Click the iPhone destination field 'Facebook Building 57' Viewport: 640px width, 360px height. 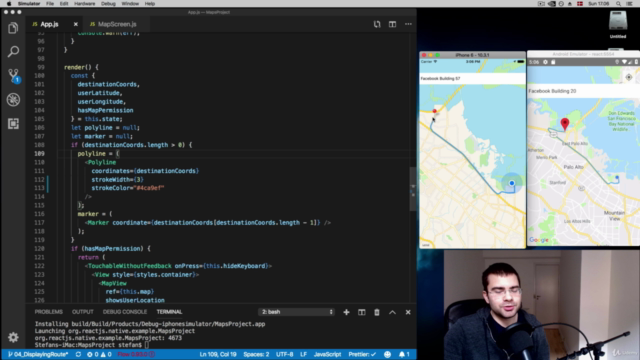[472, 78]
